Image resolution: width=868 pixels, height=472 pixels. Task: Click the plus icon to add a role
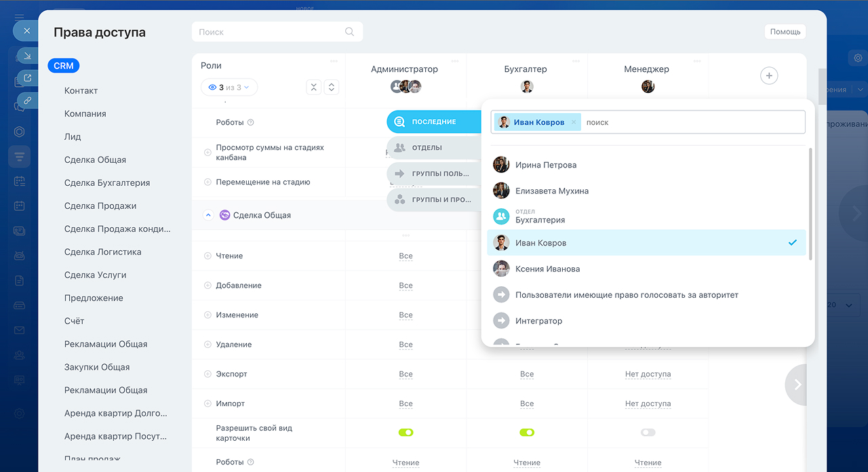(x=768, y=76)
